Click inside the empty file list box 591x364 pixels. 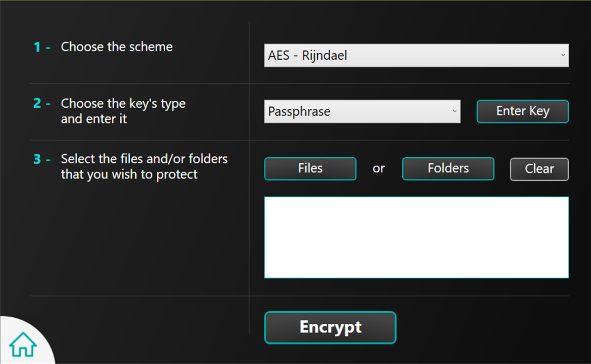point(416,237)
